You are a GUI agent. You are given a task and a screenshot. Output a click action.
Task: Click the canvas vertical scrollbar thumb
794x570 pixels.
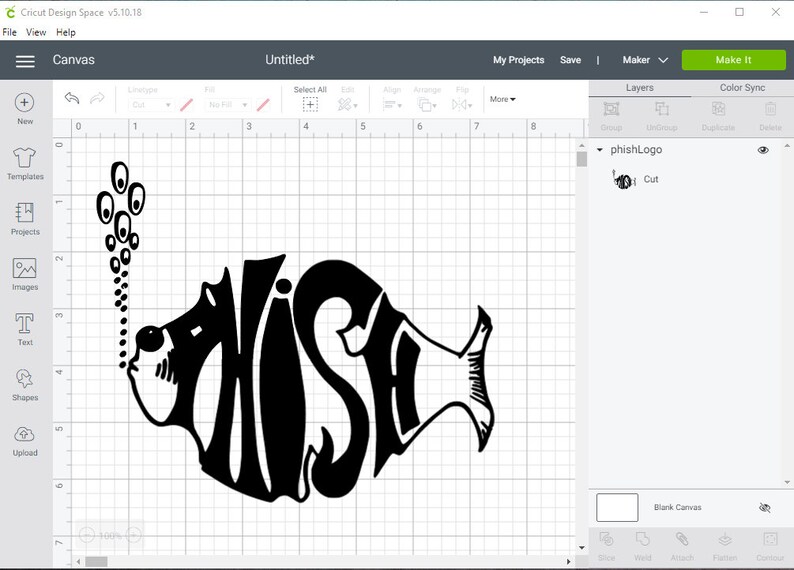pos(582,159)
